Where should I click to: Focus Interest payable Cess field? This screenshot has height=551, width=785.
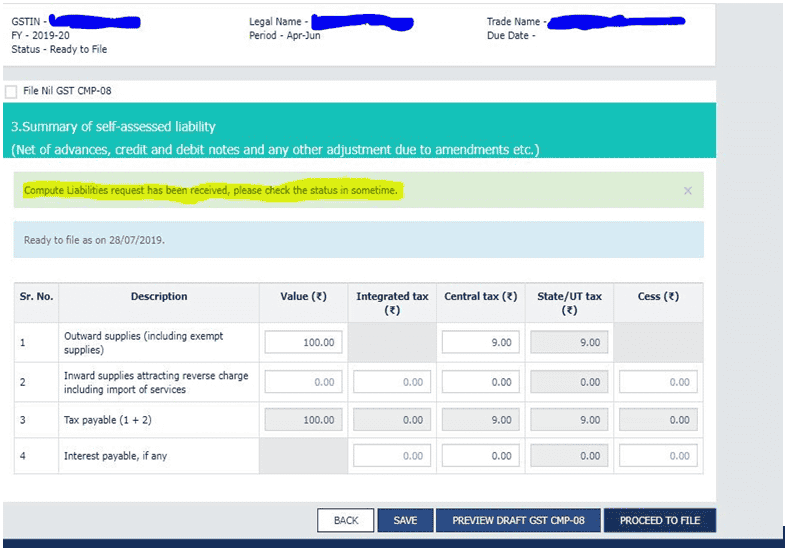[x=658, y=456]
